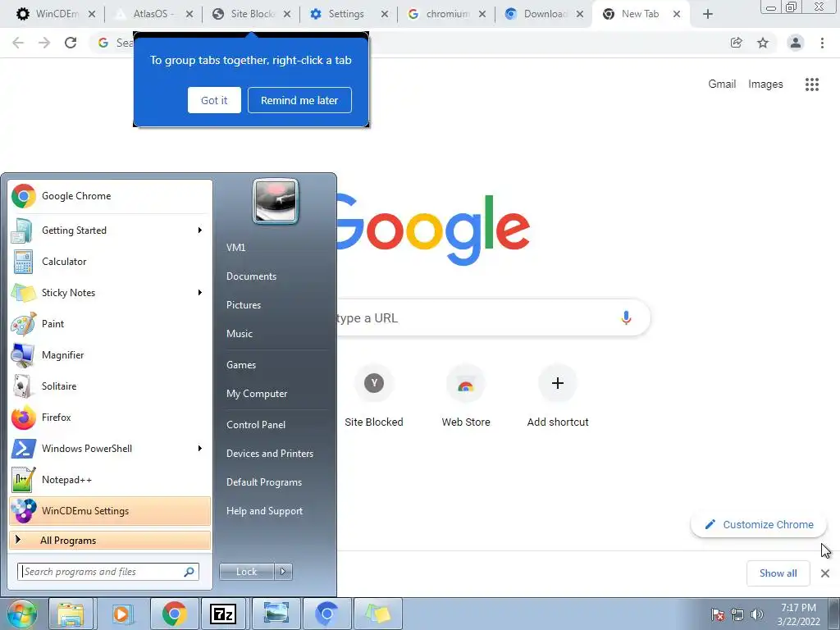840x630 pixels.
Task: Open Help and Support
Action: coord(264,511)
